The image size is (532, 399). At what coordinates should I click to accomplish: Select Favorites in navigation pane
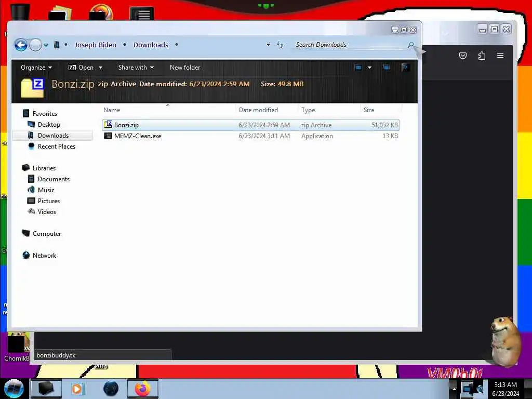tap(45, 114)
